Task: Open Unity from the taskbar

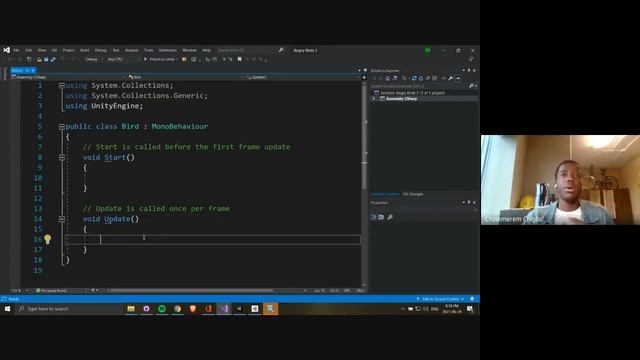Action: click(255, 309)
